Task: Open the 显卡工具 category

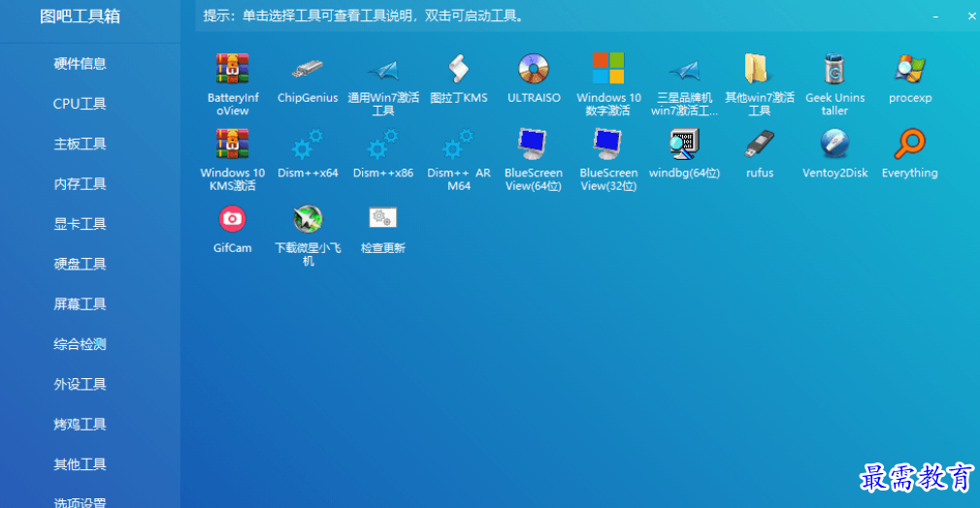Action: click(80, 224)
